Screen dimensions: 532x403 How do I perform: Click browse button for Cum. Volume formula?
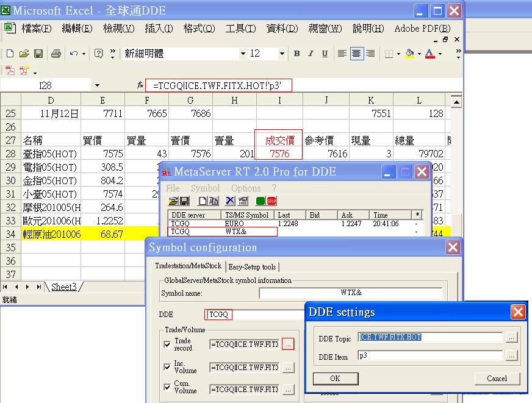pos(288,390)
